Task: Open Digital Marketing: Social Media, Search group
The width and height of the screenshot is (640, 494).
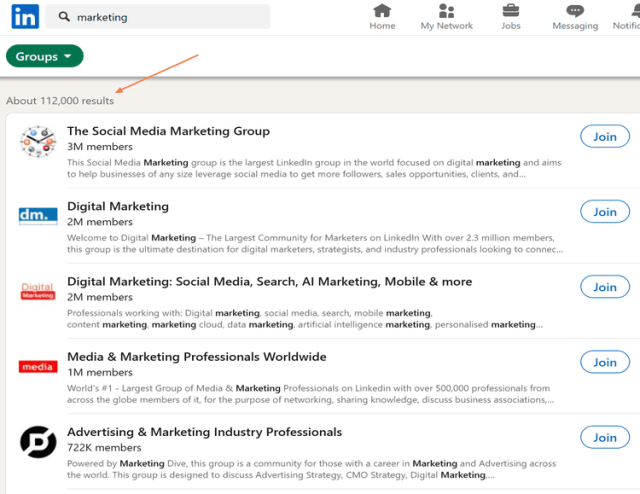Action: 269,282
